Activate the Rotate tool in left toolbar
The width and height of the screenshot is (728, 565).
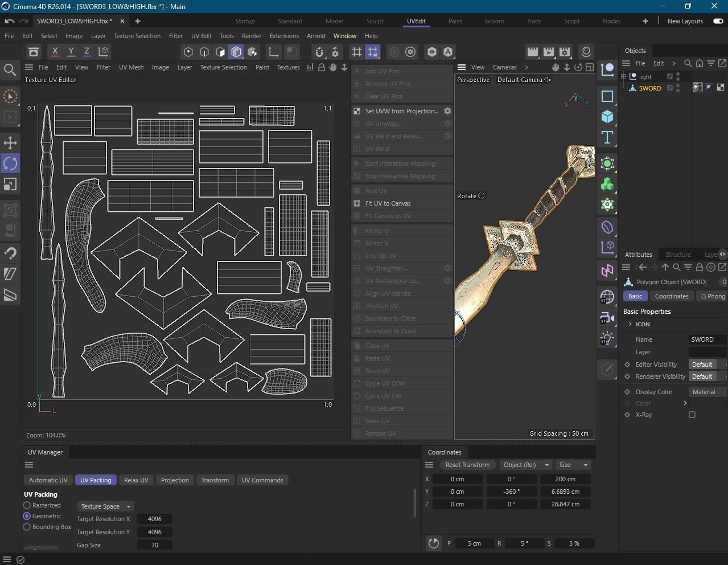click(10, 163)
